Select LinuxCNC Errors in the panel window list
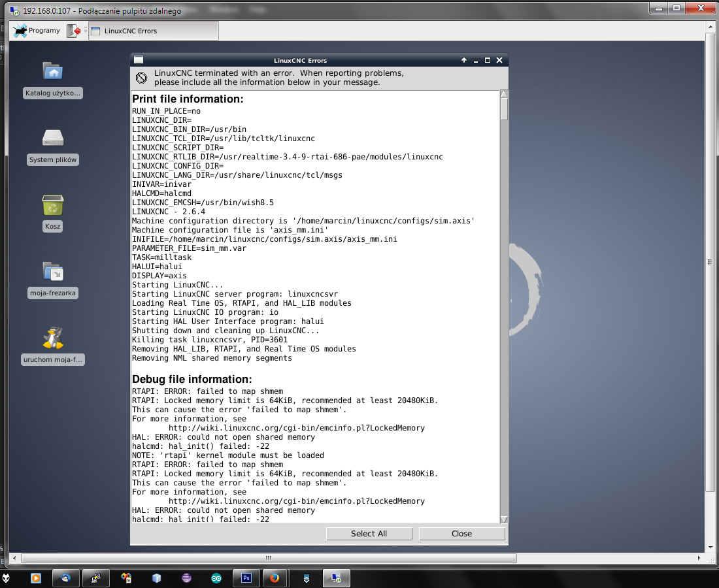 153,31
